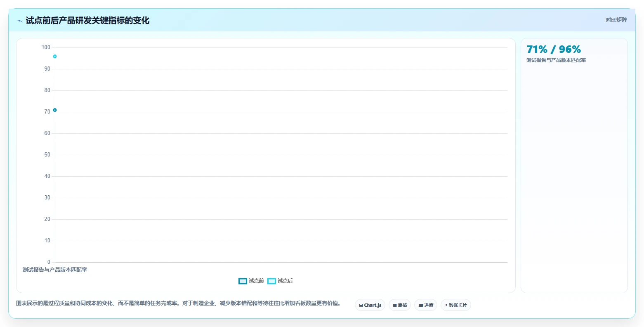Click the icon inside 表格 tag

pyautogui.click(x=395, y=306)
